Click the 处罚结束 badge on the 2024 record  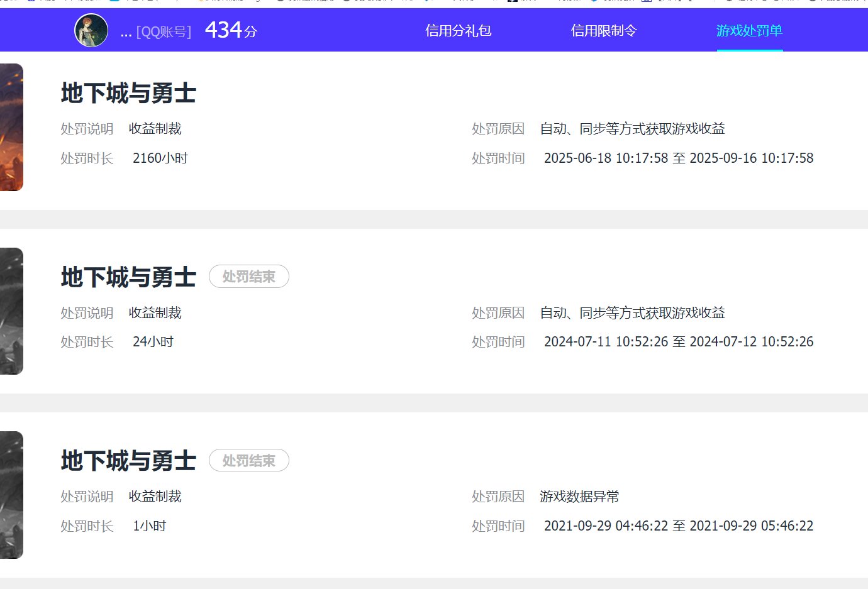248,277
